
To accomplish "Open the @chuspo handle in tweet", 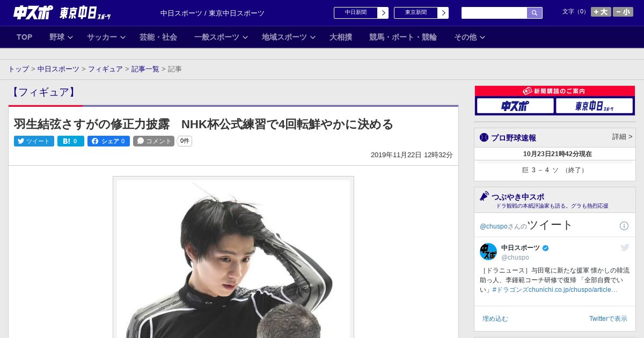I will 515,258.
